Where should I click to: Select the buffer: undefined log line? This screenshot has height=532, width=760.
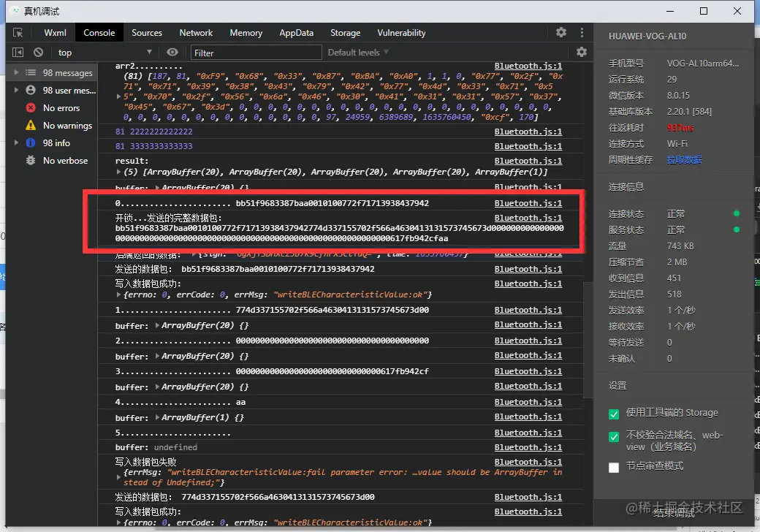tap(156, 448)
